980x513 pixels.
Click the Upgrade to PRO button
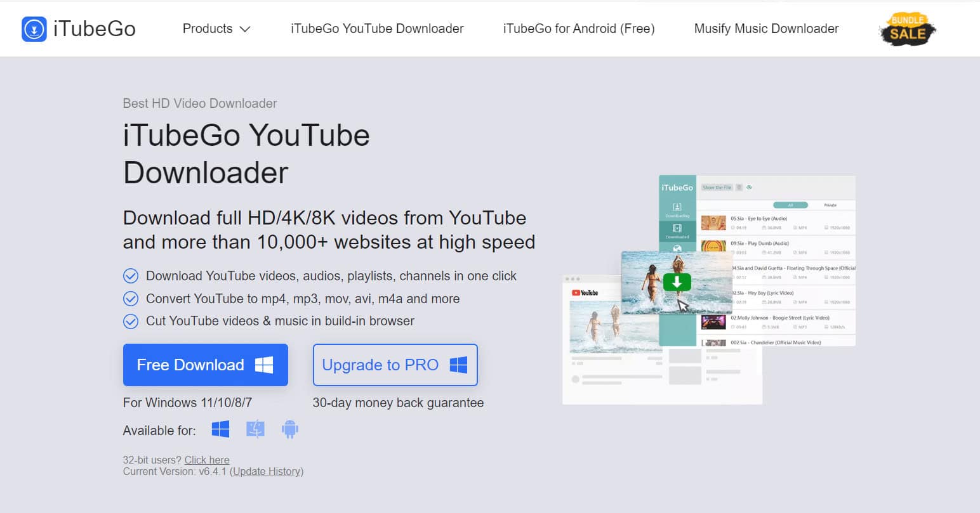(x=395, y=365)
